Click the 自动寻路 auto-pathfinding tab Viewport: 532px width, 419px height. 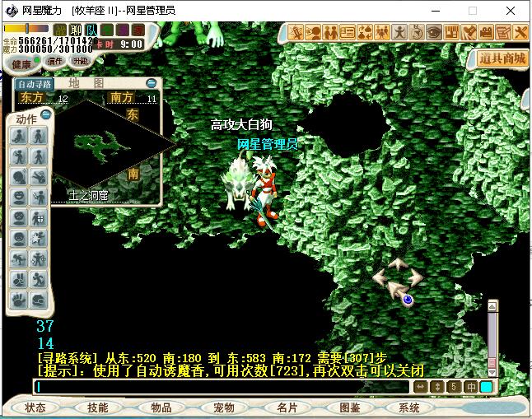coord(35,84)
